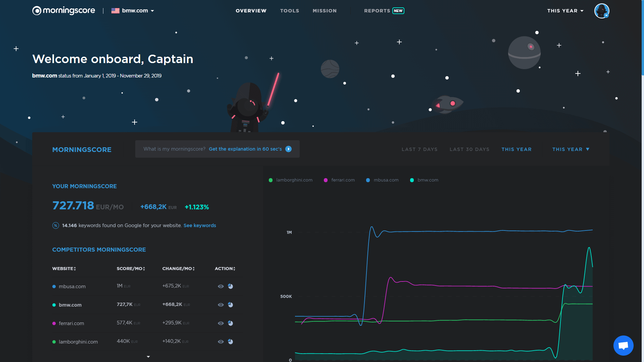The width and height of the screenshot is (644, 362).
Task: Toggle ferrari.com in chart legend
Action: click(x=339, y=180)
